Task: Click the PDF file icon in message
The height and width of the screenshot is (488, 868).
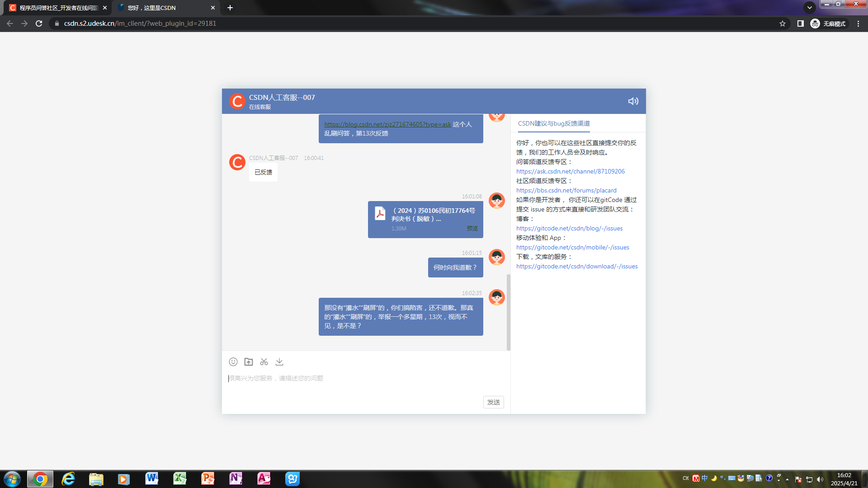Action: pyautogui.click(x=380, y=213)
